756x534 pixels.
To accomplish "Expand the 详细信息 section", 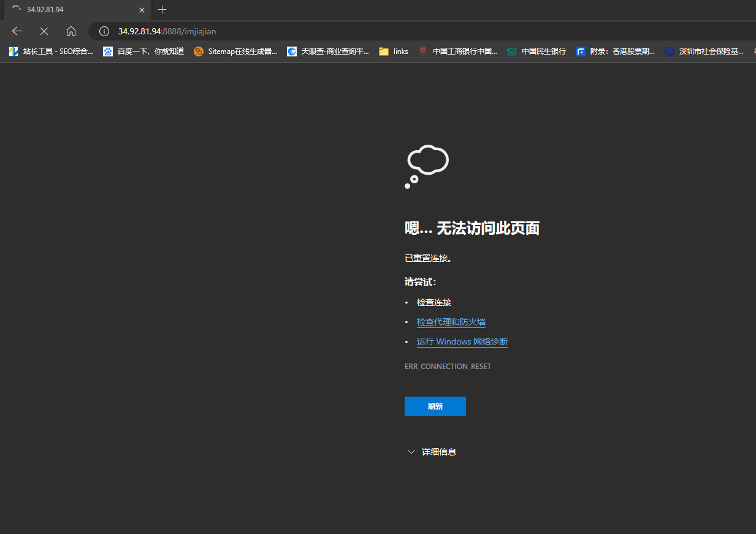I will (x=432, y=452).
